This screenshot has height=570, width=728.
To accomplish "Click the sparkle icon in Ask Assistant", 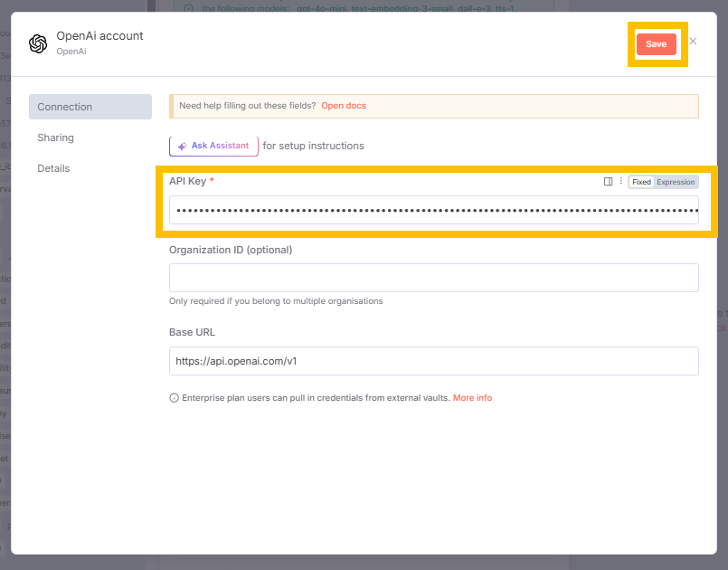I will [x=183, y=146].
